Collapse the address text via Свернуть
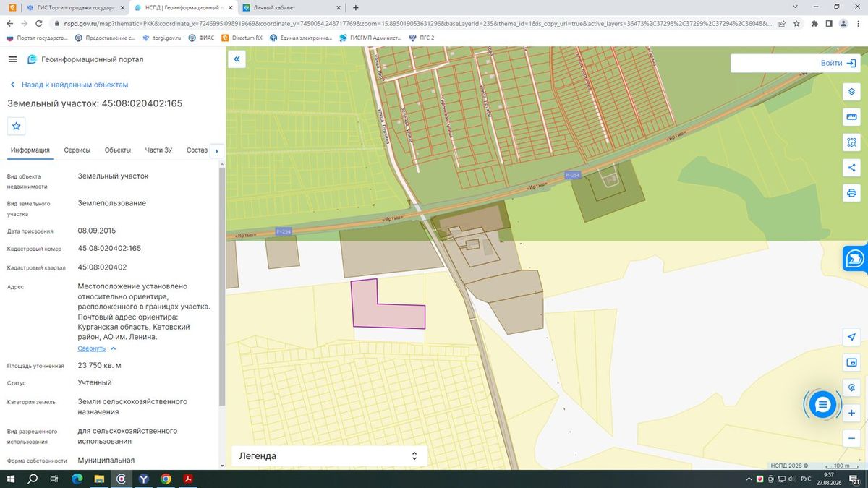The image size is (868, 488). [92, 348]
